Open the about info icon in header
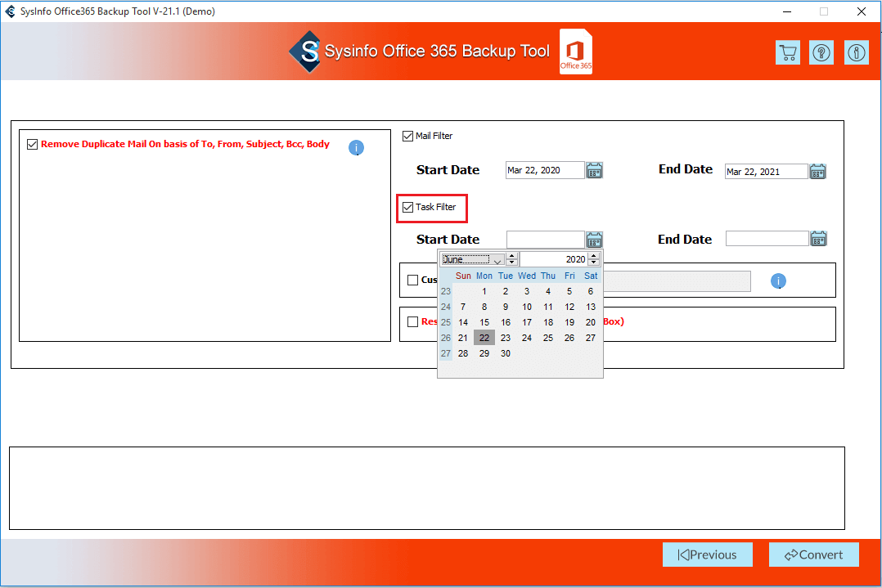This screenshot has width=882, height=588. (856, 53)
